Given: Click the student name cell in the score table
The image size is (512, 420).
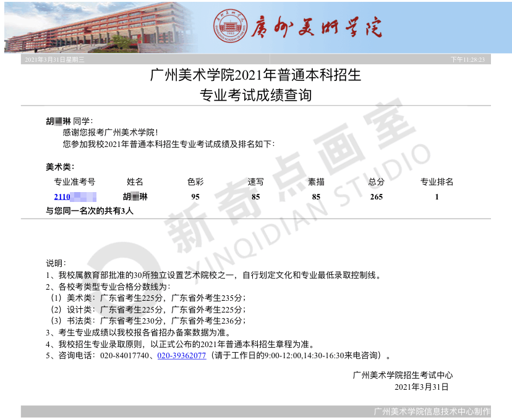Looking at the screenshot, I should 135,196.
